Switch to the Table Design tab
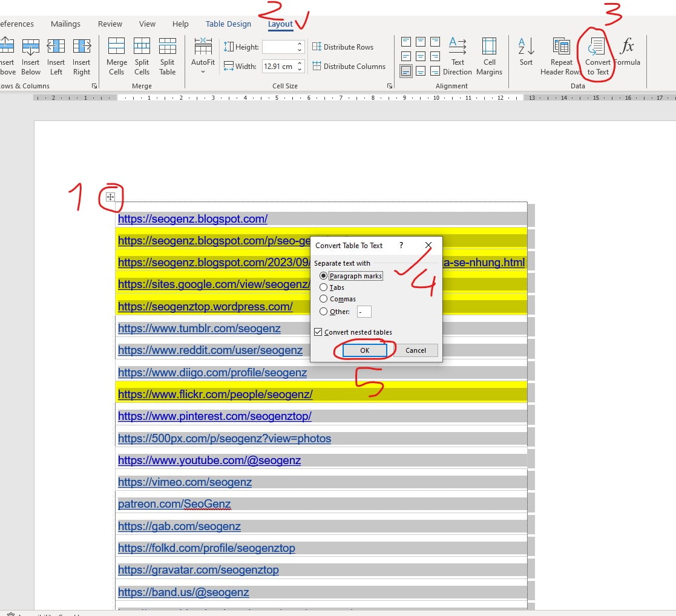 pos(228,24)
